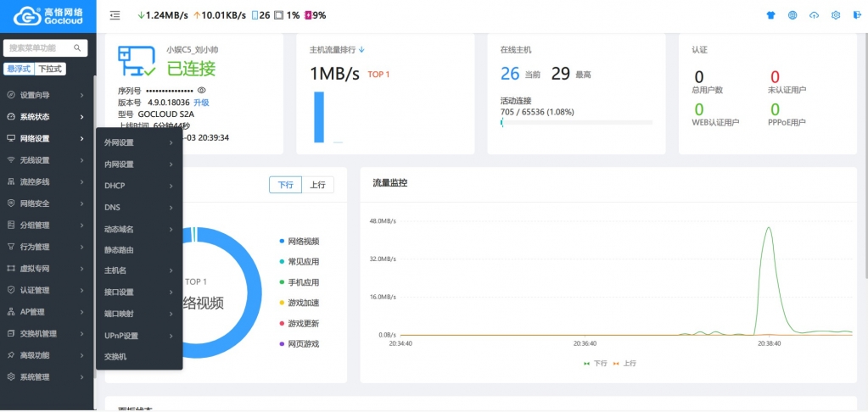The height and width of the screenshot is (412, 868).
Task: Click the page vertical scrollbar
Action: 865,155
